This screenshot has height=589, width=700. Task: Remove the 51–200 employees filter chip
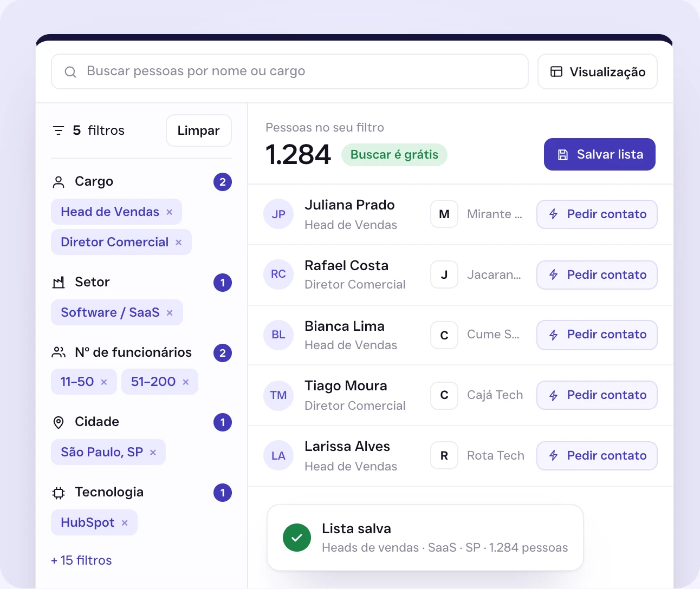pyautogui.click(x=186, y=382)
